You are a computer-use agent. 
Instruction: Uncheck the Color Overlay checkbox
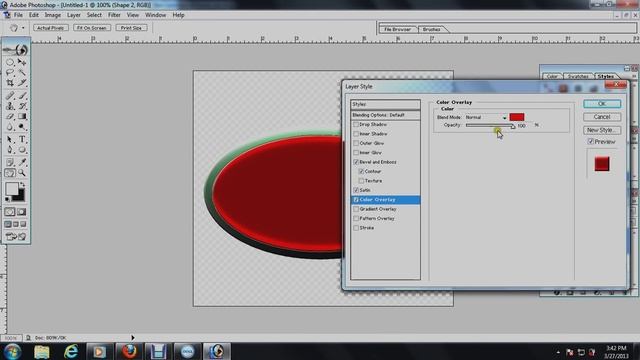click(356, 200)
